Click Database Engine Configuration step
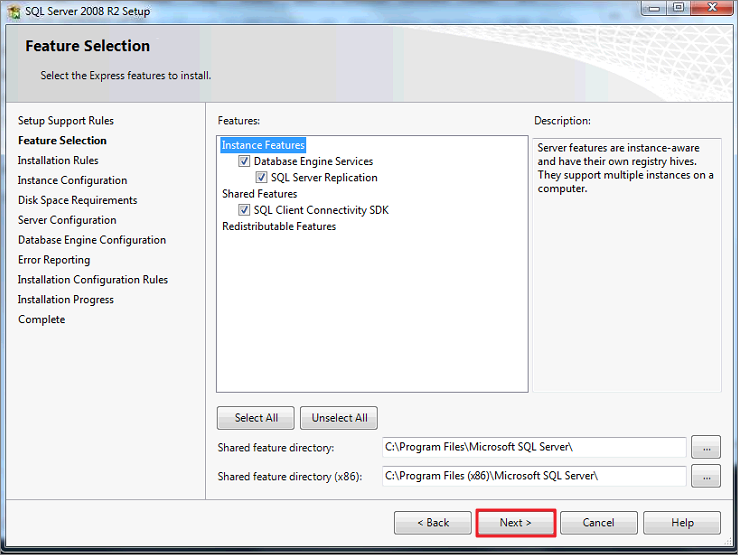Screen dimensions: 738x555 coord(92,240)
